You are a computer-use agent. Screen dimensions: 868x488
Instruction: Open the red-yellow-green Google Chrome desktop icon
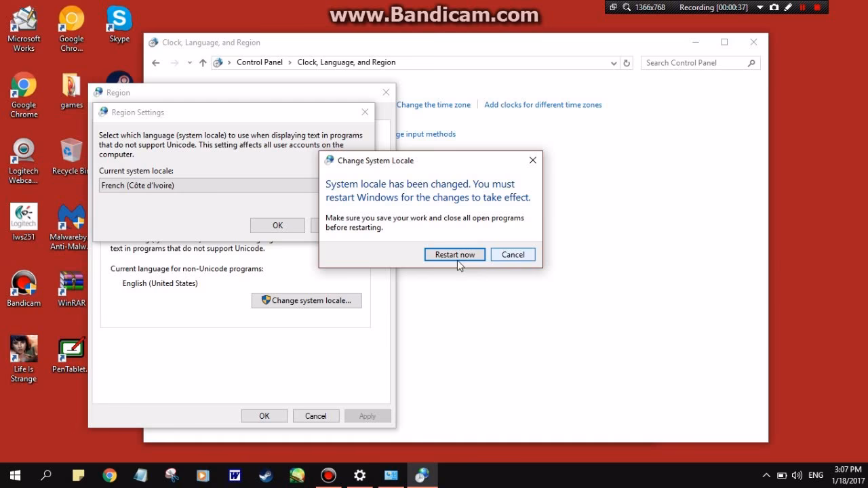pos(24,95)
